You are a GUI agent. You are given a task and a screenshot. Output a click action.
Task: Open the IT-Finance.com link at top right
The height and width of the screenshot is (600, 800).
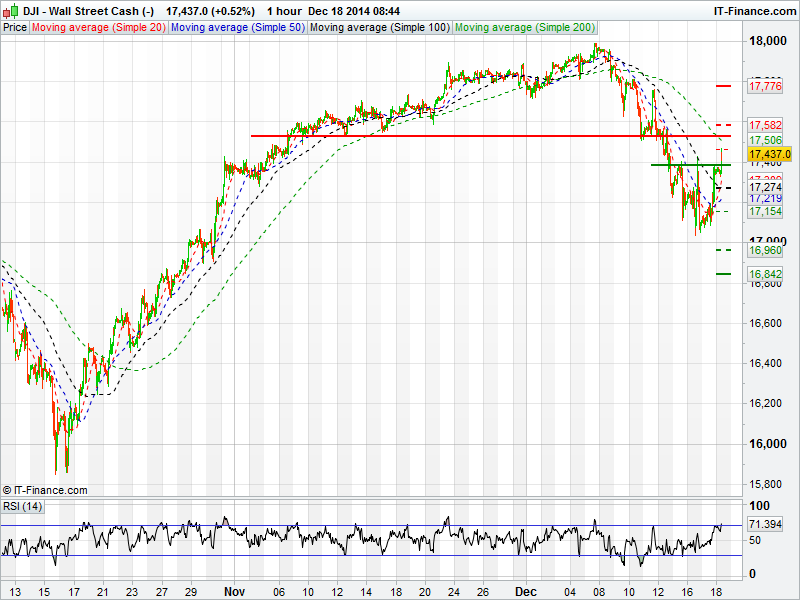pos(754,11)
